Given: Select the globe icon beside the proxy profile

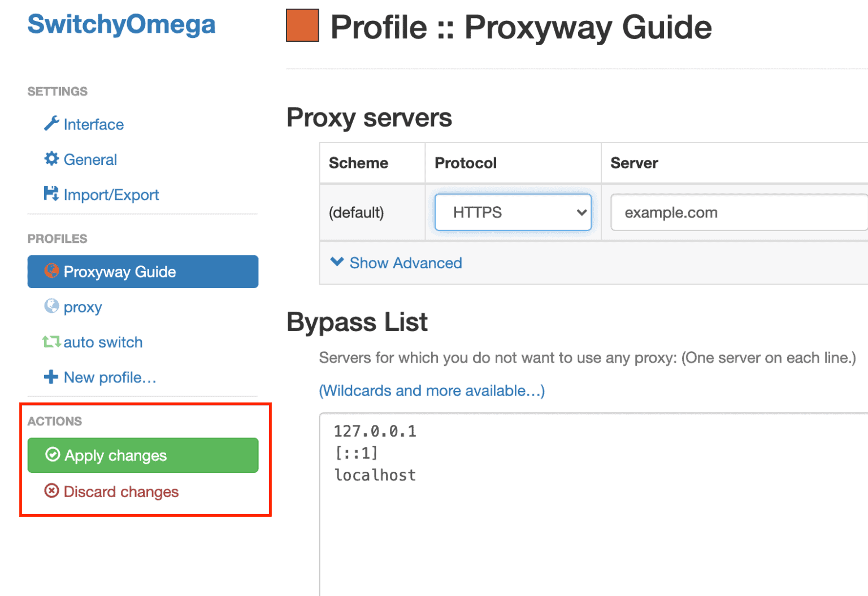Looking at the screenshot, I should [x=53, y=307].
